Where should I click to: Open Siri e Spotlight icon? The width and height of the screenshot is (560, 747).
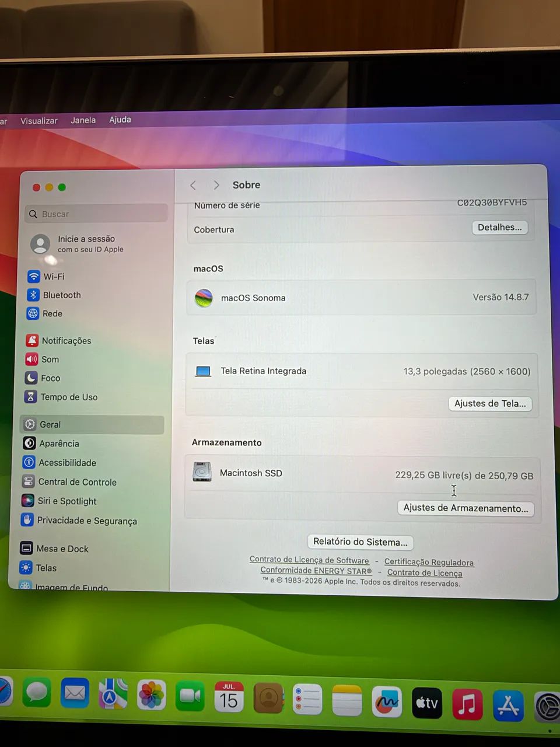pos(27,500)
